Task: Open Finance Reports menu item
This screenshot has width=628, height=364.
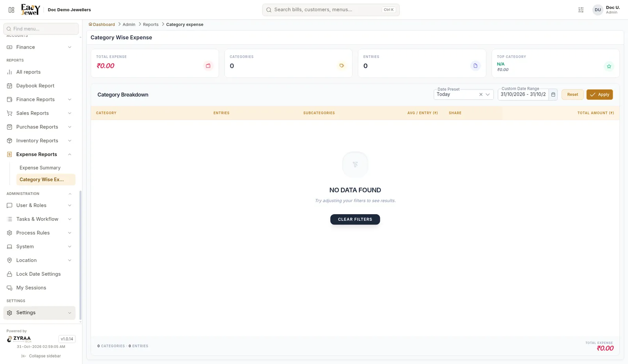Action: [39, 100]
